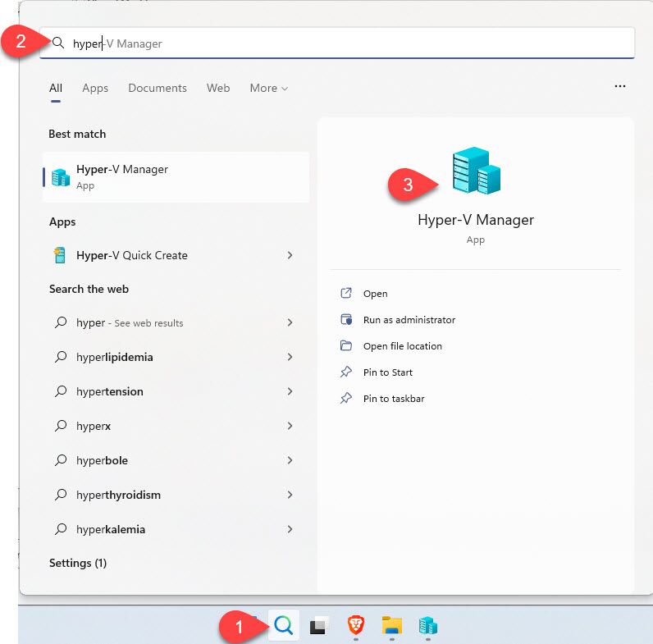Image resolution: width=653 pixels, height=644 pixels.
Task: Click the Run as administrator shield icon
Action: pos(346,319)
